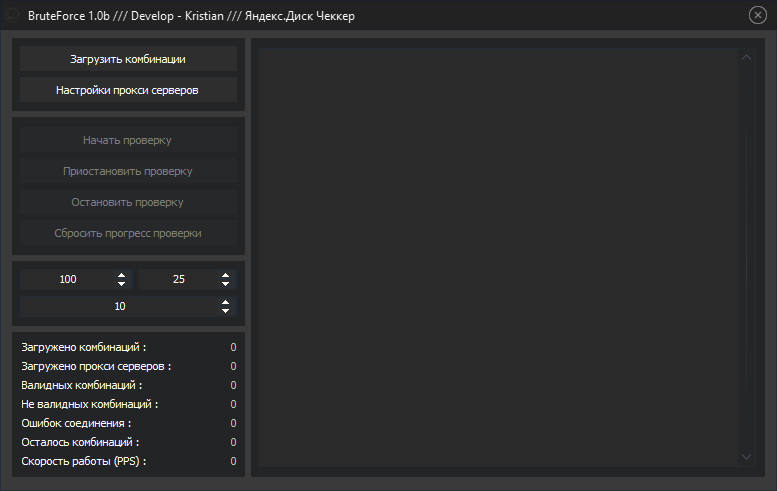
Task: Focus the field containing 100
Action: point(68,280)
